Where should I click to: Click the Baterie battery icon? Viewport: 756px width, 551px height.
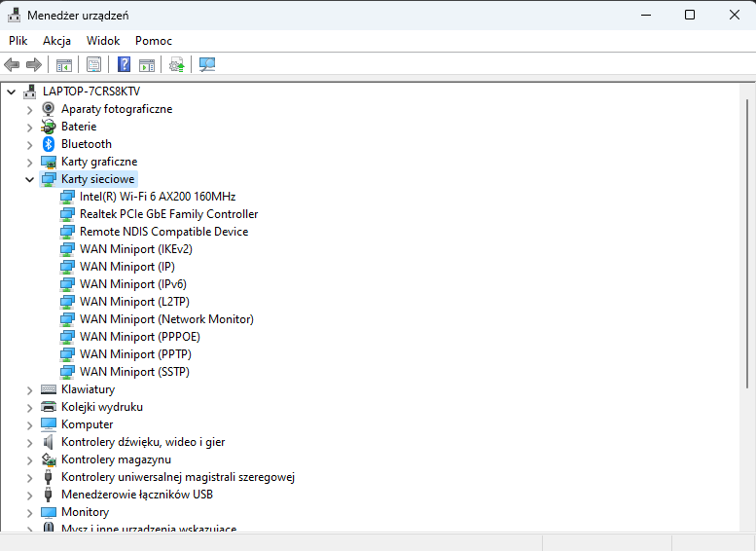tap(49, 127)
